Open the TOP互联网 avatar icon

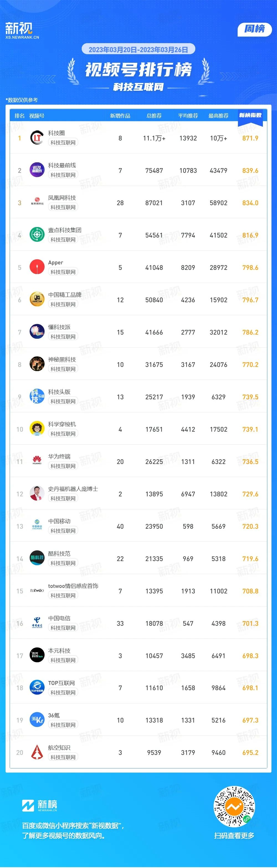click(x=37, y=688)
